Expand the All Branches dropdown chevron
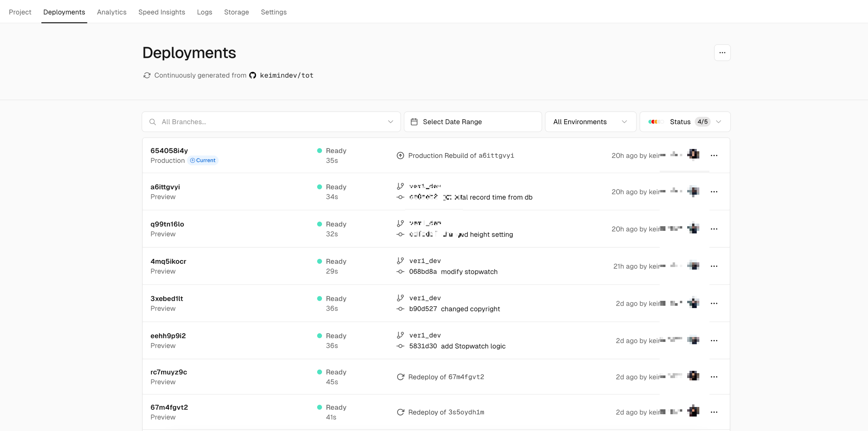 click(390, 122)
